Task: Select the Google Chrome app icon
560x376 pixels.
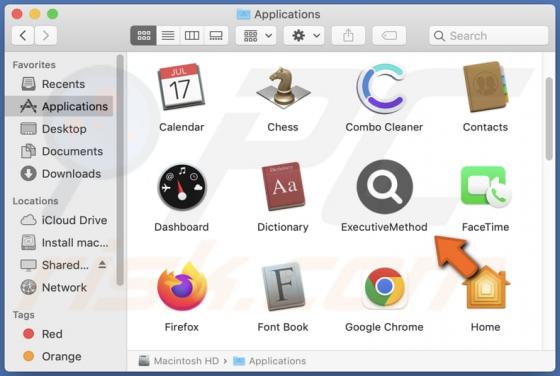Action: pyautogui.click(x=384, y=287)
